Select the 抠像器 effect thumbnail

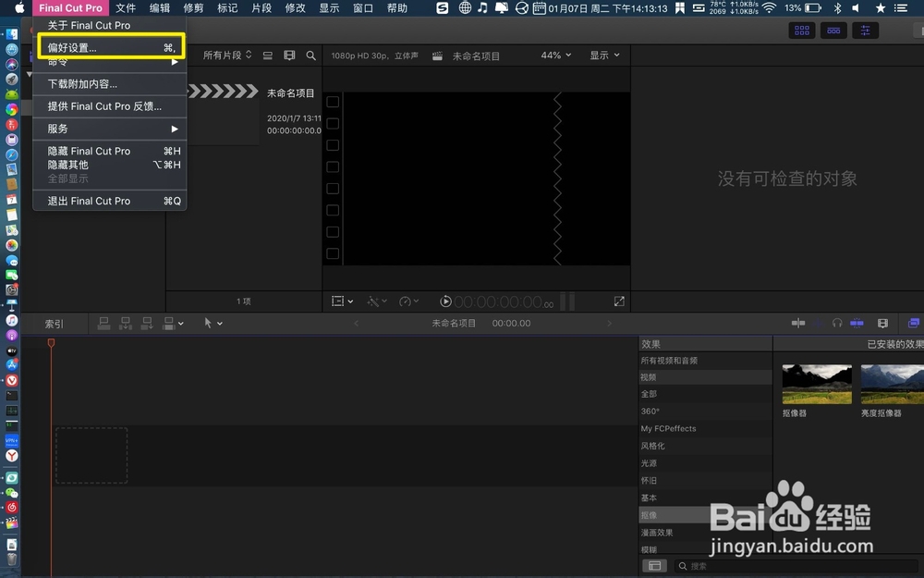tap(817, 384)
